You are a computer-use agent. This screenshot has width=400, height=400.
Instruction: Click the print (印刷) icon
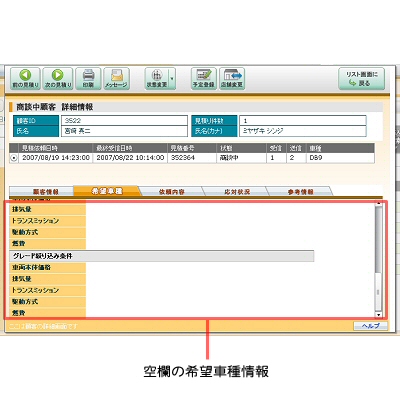(88, 79)
